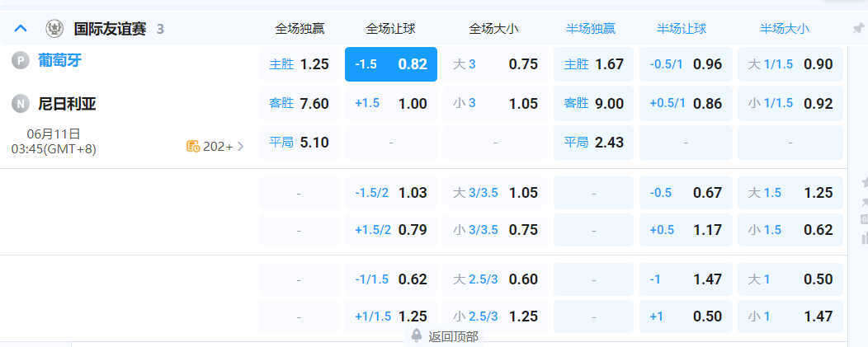868x347 pixels.
Task: Select 大 3 over at 0.75
Action: click(495, 64)
